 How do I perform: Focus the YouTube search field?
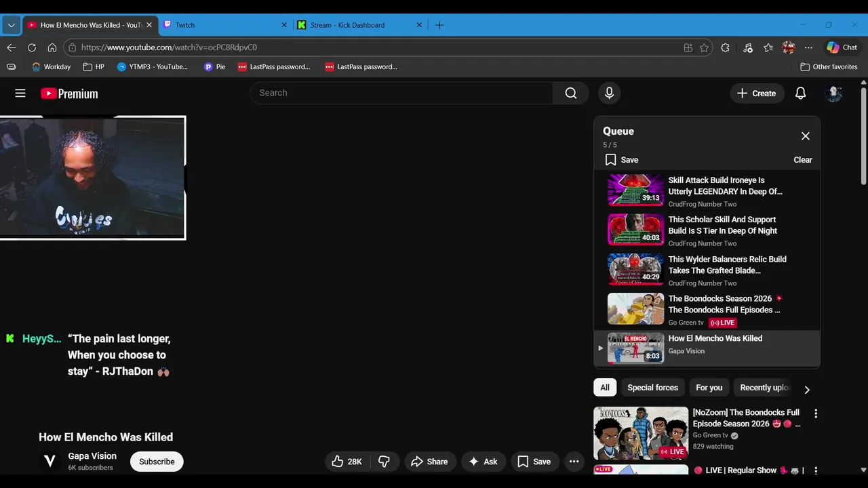(x=401, y=93)
